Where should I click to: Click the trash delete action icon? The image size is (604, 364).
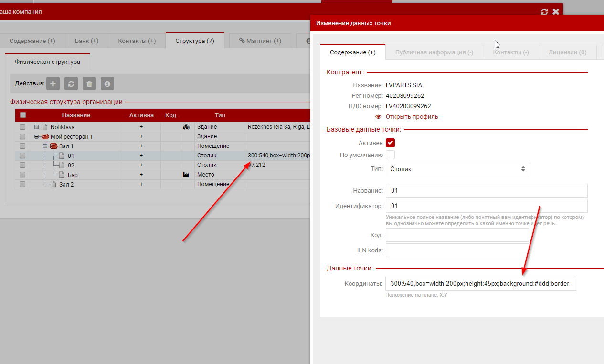89,84
